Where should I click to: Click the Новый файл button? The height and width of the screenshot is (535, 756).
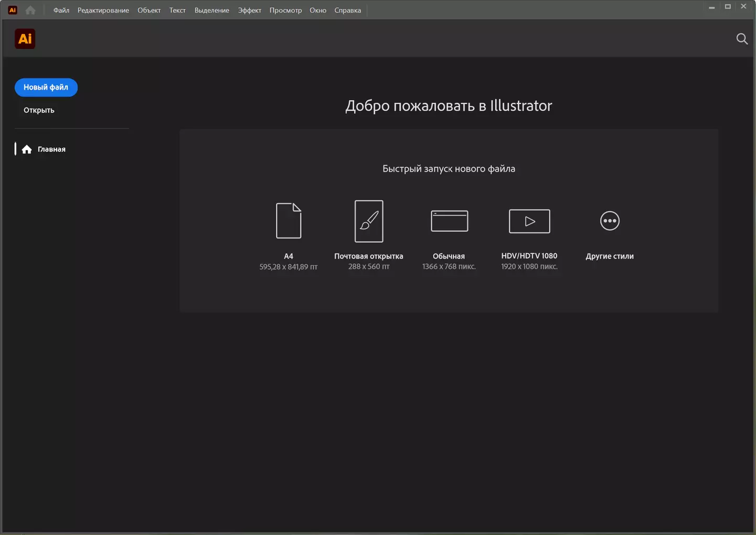tap(46, 88)
